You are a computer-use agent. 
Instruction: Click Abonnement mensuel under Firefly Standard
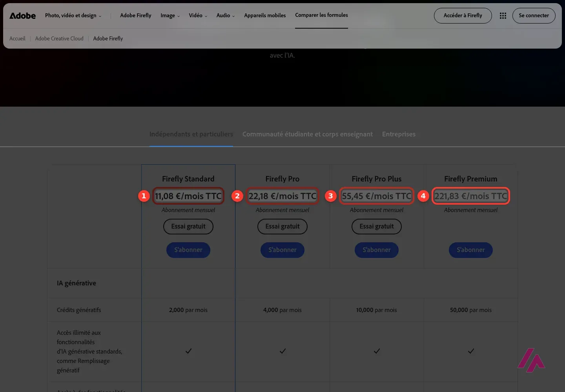(188, 210)
